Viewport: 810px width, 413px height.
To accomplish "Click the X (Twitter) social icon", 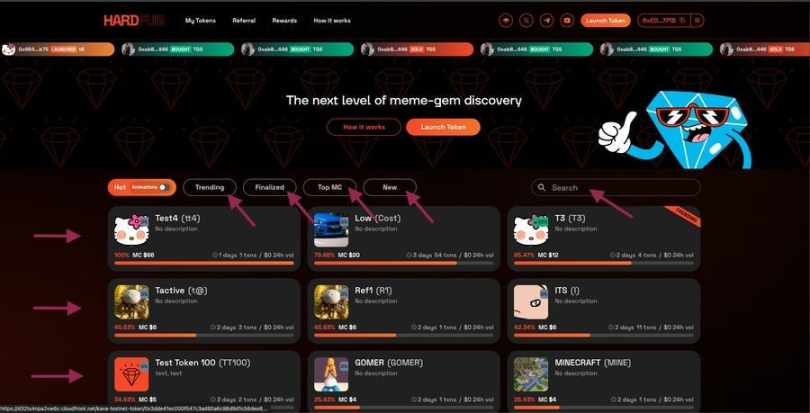I will [x=526, y=21].
